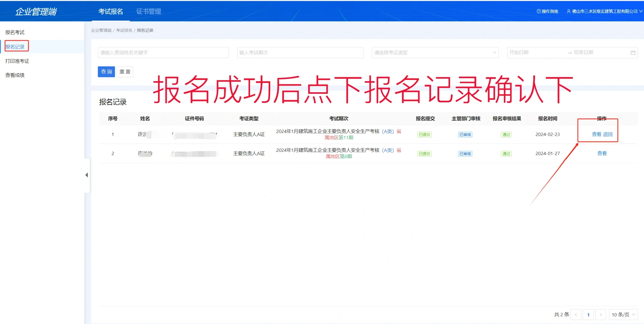The height and width of the screenshot is (324, 644).
Task: Click 查看 link in second record row
Action: 602,153
